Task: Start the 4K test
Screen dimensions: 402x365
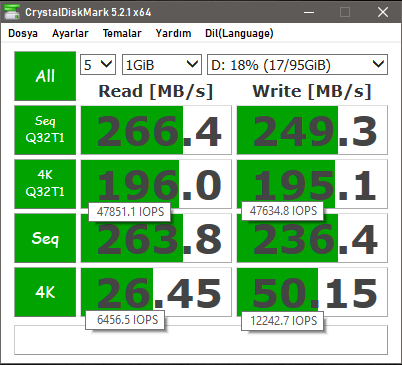Action: click(45, 292)
